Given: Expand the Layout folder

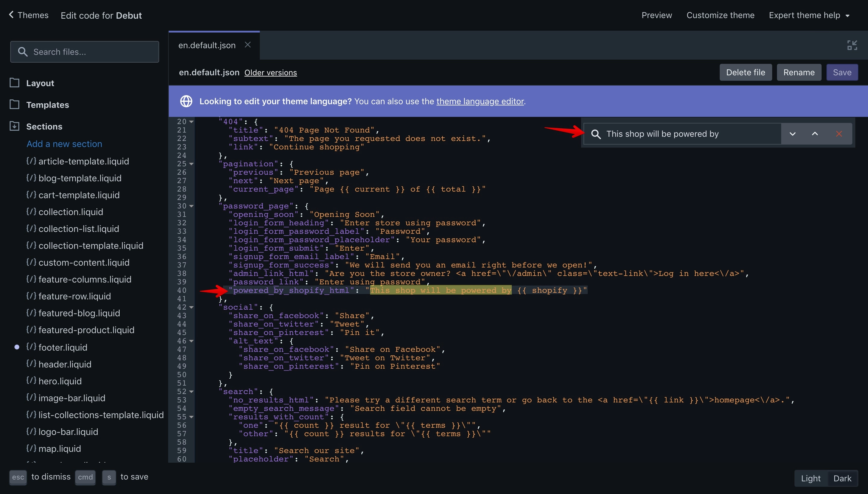Looking at the screenshot, I should point(40,83).
